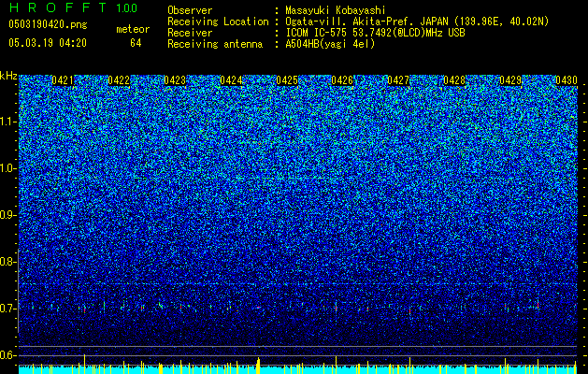Click the 0425 time marker
Image resolution: width=588 pixels, height=374 pixels.
point(287,80)
